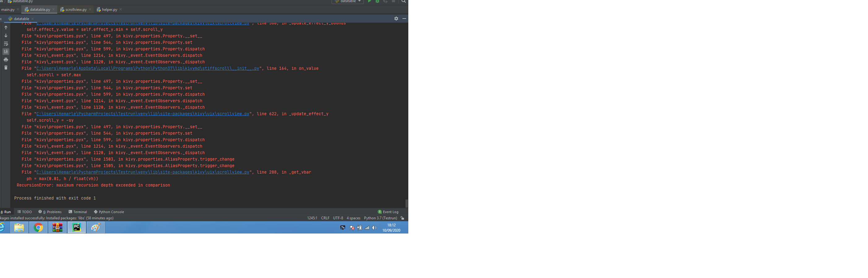Run the datatable configuration with green play icon

pos(369,2)
